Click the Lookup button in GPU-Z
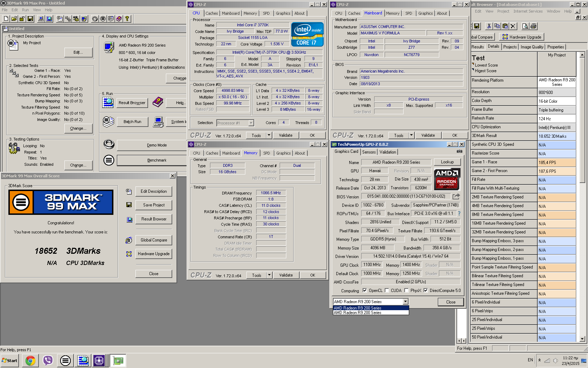 point(447,162)
